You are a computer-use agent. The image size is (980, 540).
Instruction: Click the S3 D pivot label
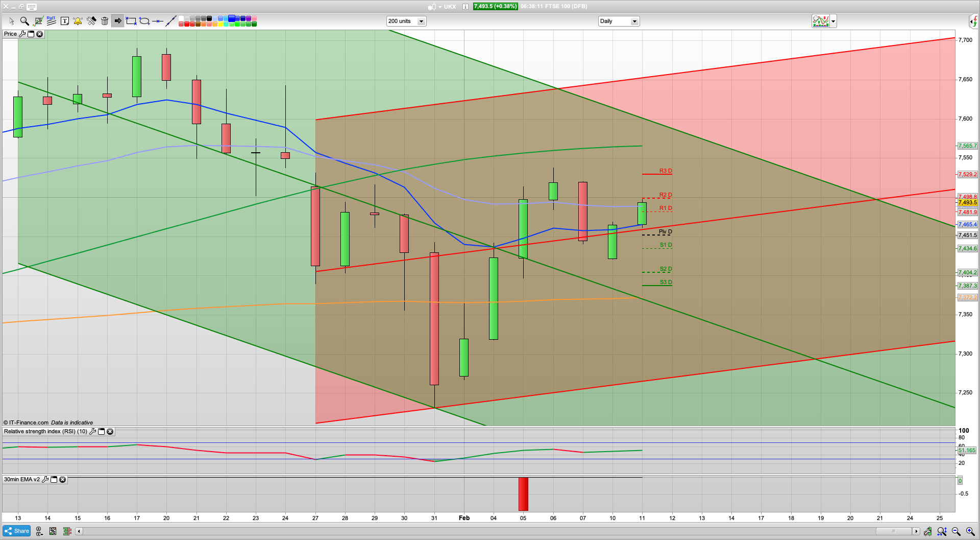(x=666, y=282)
